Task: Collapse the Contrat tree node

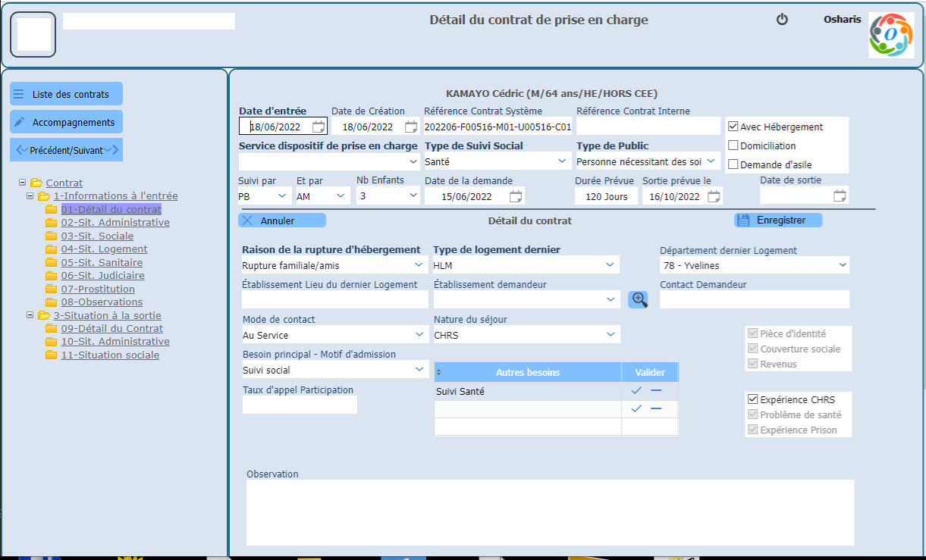Action: tap(22, 183)
